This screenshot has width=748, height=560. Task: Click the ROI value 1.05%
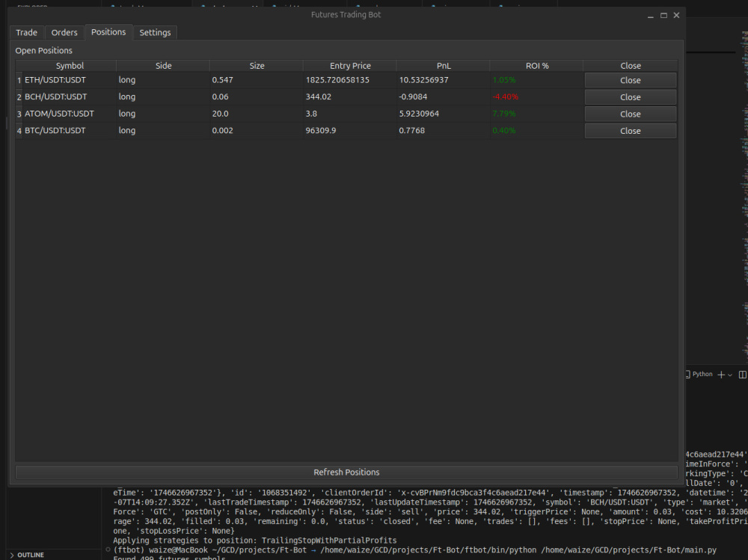pyautogui.click(x=503, y=80)
